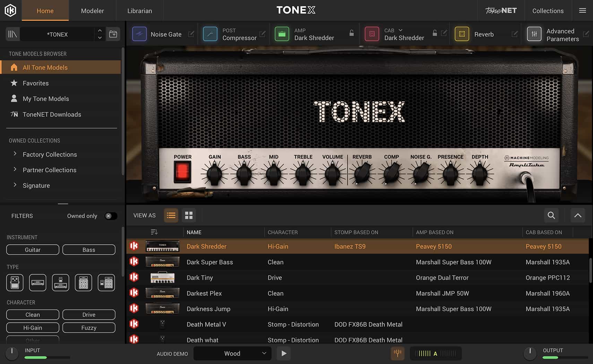Click the INPUT level knob
The height and width of the screenshot is (364, 593).
pos(12,353)
